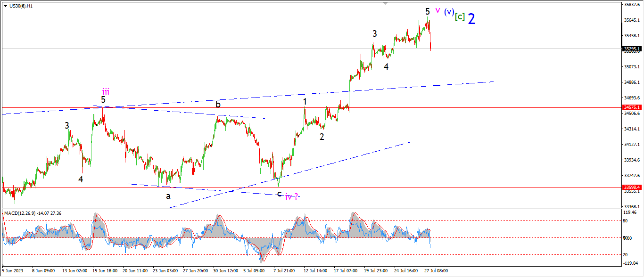Viewport: 644px width, 277px height.
Task: Click the 20 Jun 11:00 time label
Action: pyautogui.click(x=135, y=271)
